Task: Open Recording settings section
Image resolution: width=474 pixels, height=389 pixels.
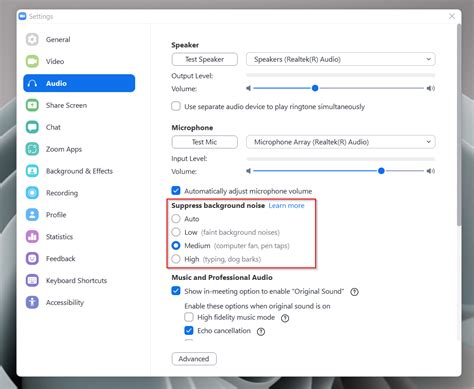Action: tap(79, 193)
